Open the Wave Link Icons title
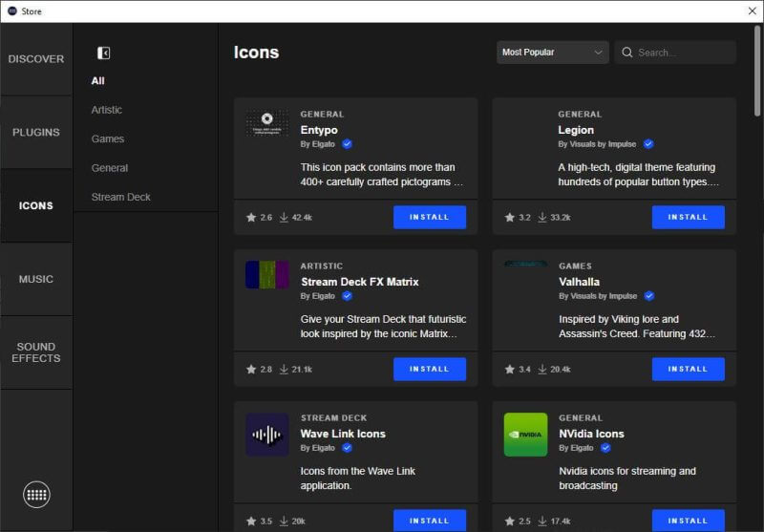The width and height of the screenshot is (764, 532). 343,434
